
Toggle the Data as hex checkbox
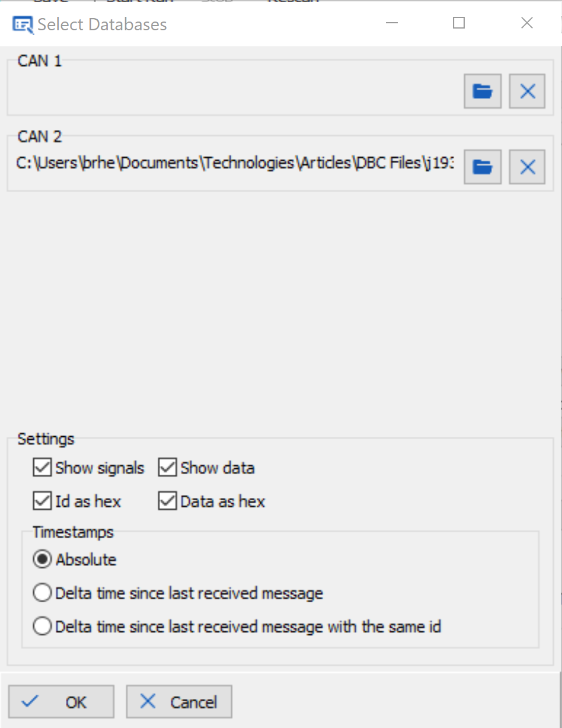pyautogui.click(x=168, y=501)
